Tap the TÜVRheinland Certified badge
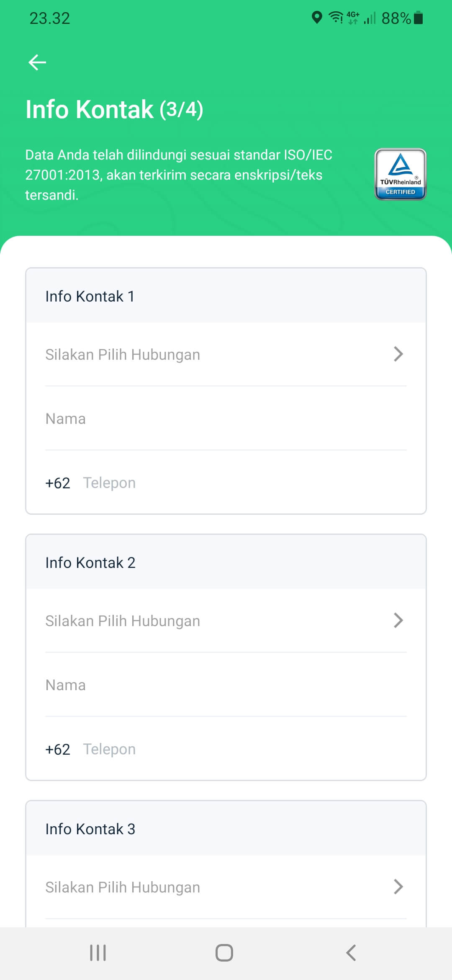 [400, 174]
